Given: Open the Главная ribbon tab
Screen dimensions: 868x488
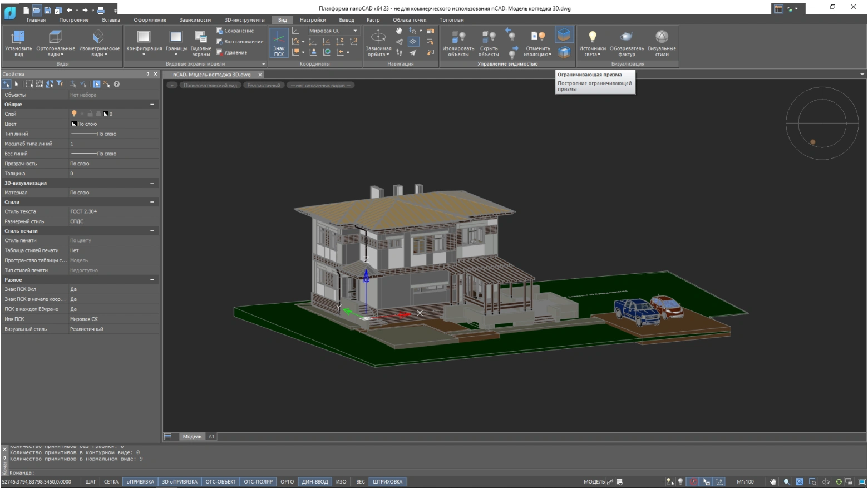Looking at the screenshot, I should pos(36,20).
